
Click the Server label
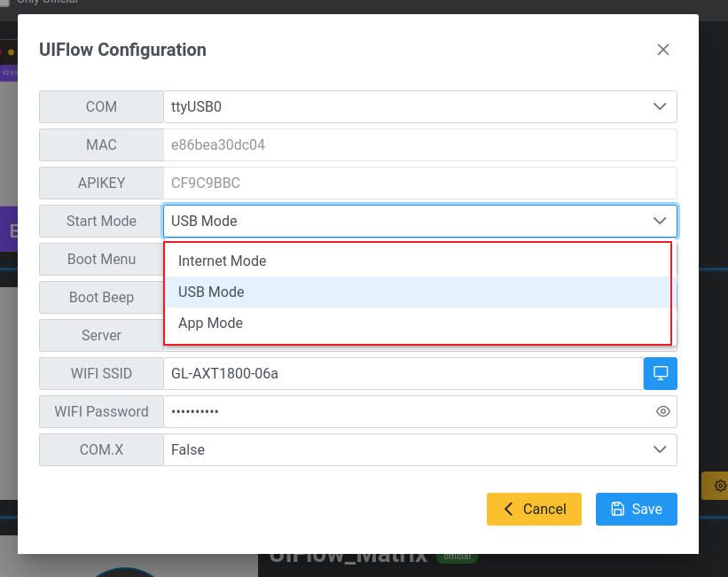click(x=101, y=335)
